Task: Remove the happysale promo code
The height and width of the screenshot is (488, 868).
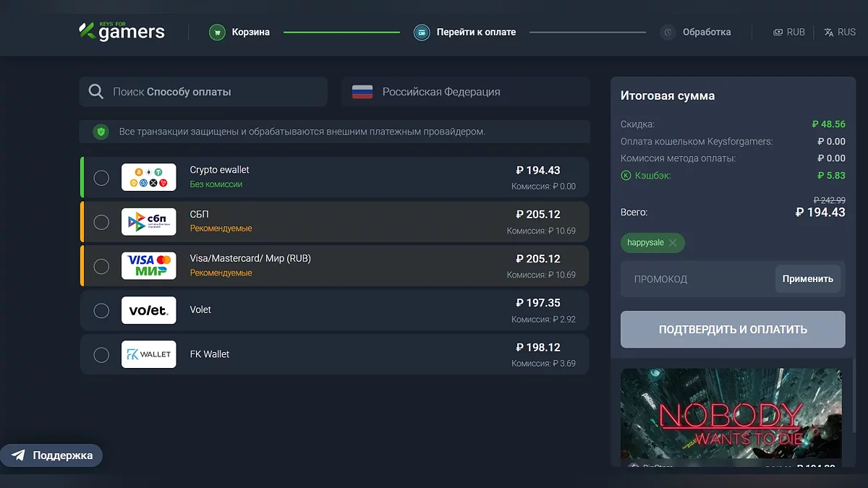Action: 673,243
